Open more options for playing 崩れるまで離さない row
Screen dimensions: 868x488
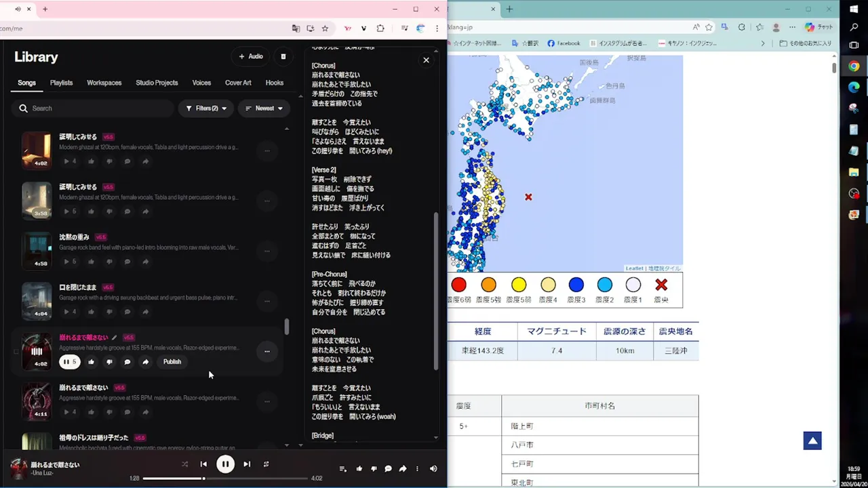pos(267,351)
